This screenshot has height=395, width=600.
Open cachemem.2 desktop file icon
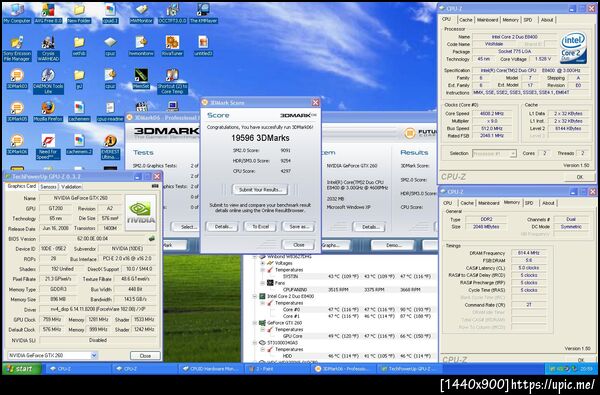pos(79,145)
